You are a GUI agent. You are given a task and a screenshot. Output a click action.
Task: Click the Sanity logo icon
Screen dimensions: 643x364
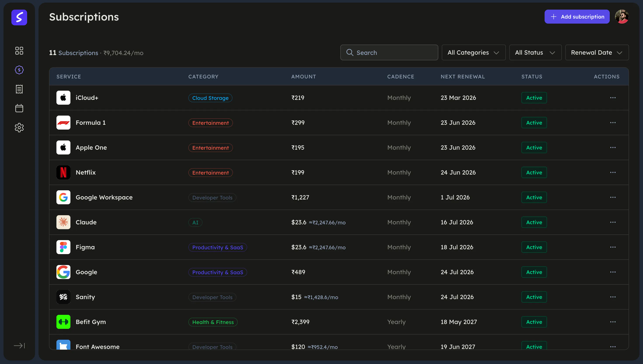[x=63, y=297]
